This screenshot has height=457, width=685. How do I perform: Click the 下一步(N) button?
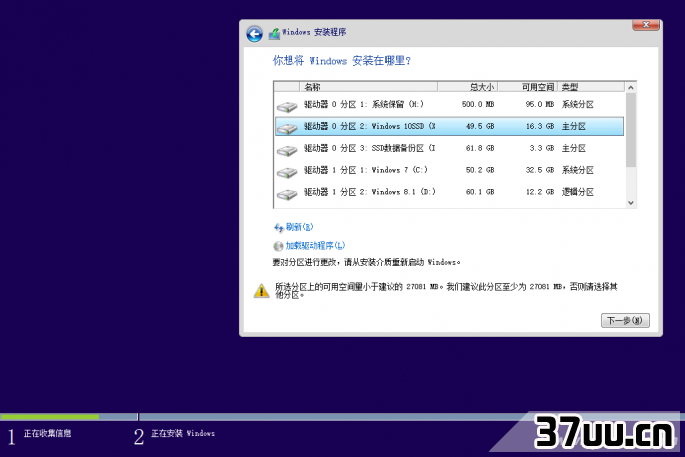click(x=625, y=320)
